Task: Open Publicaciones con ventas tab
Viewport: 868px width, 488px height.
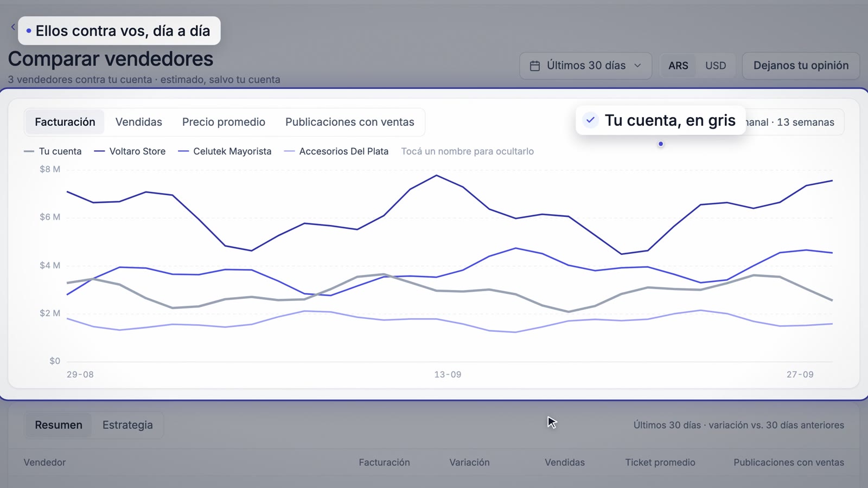Action: pos(350,122)
